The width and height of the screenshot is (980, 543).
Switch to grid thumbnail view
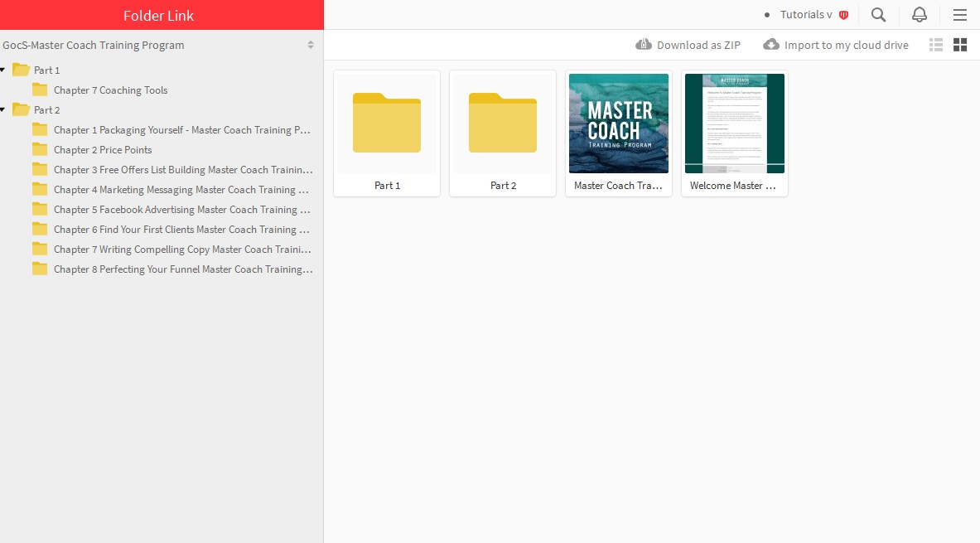(x=960, y=45)
